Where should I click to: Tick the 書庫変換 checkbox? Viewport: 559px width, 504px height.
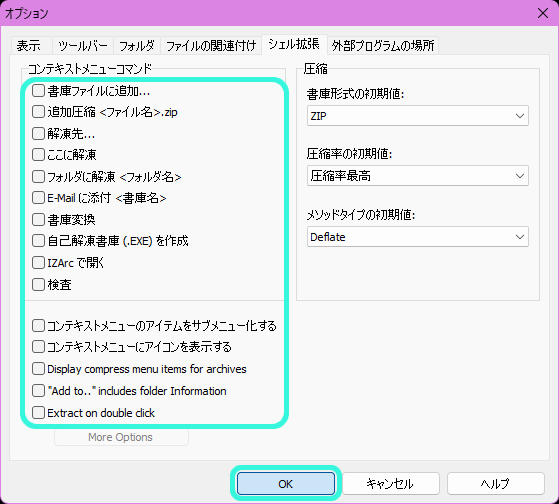click(x=38, y=220)
